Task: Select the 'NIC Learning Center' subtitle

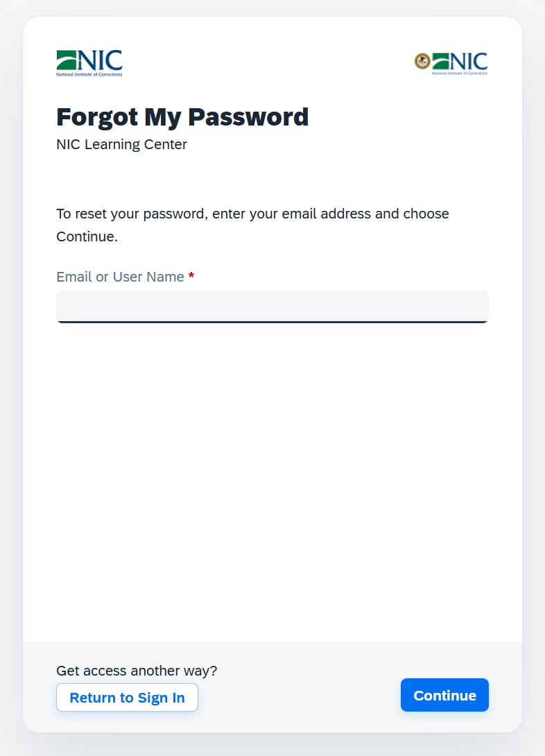Action: click(121, 144)
